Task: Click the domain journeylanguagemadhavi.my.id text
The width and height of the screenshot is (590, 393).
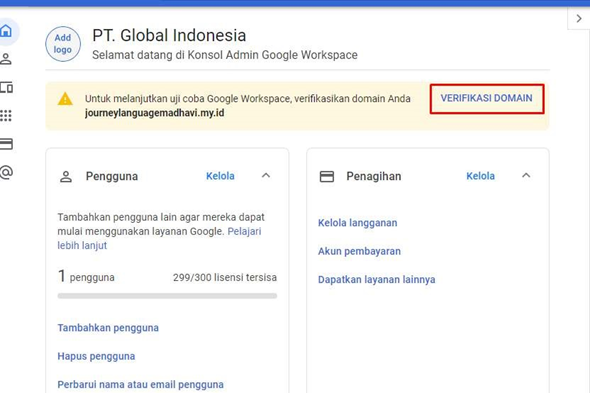Action: tap(154, 113)
